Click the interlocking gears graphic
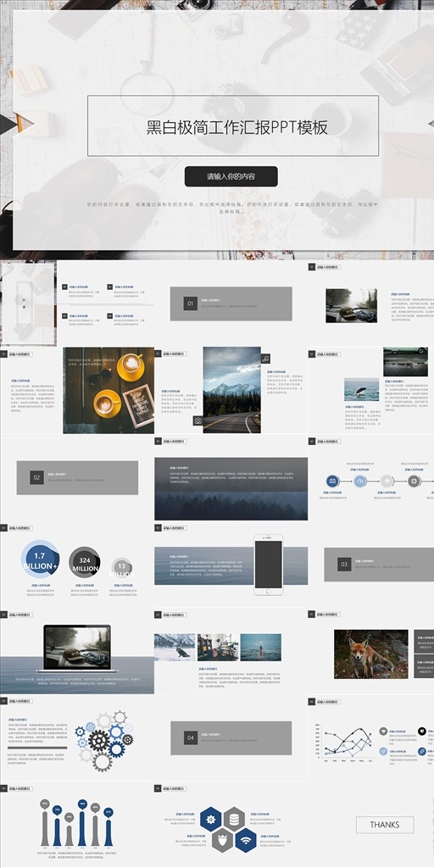Image resolution: width=434 pixels, height=868 pixels. tap(104, 741)
